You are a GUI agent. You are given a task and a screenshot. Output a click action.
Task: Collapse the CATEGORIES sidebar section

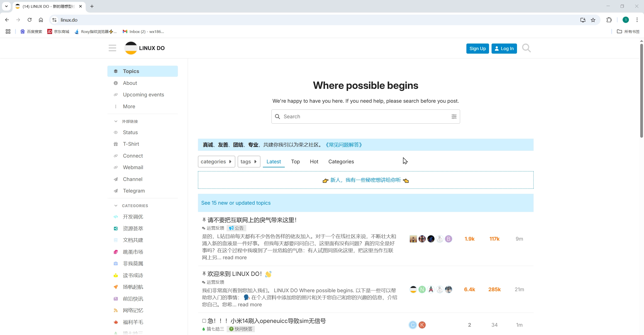[116, 206]
